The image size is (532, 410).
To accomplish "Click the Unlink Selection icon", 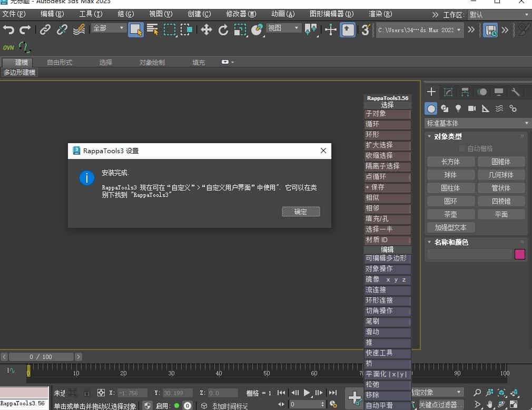I will pyautogui.click(x=62, y=30).
